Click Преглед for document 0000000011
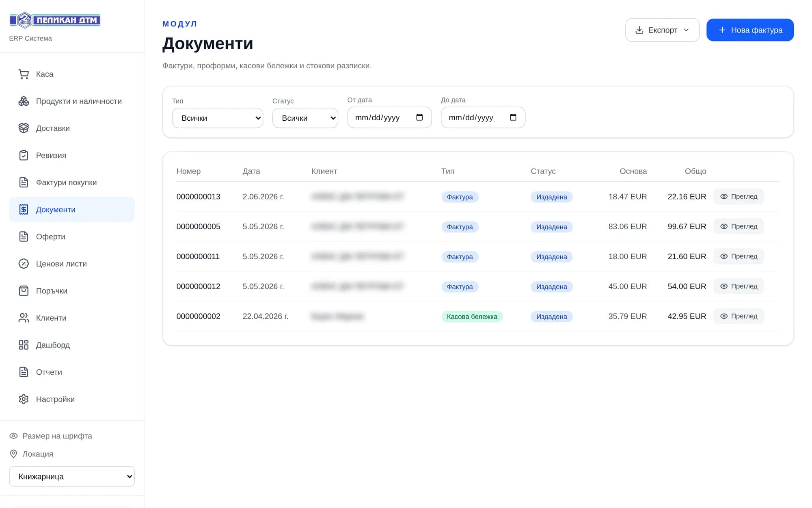 tap(739, 256)
